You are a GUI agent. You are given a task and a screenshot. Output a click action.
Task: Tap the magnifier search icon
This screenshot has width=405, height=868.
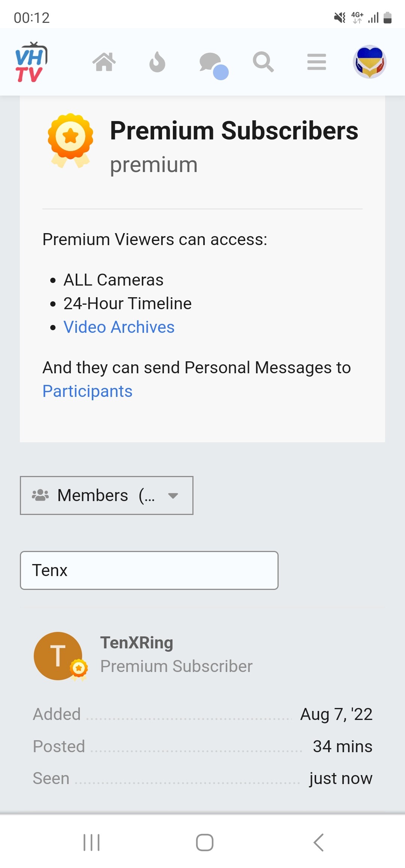263,62
